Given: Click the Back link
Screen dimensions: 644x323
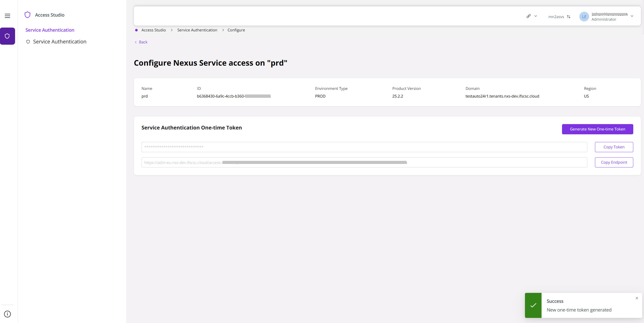Looking at the screenshot, I should point(141,42).
